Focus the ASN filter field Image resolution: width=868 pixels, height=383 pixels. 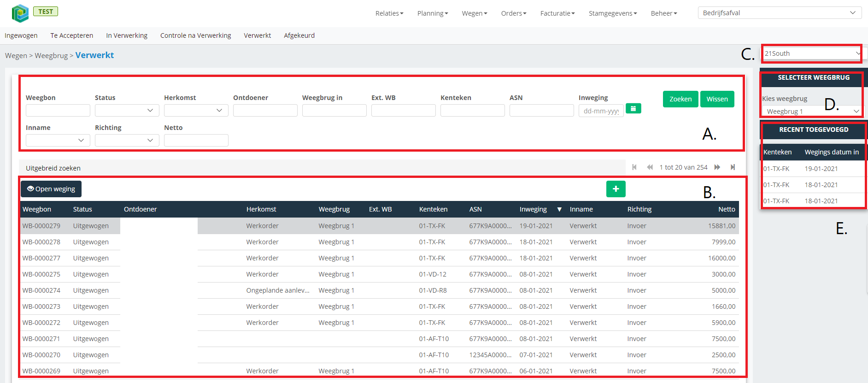coord(542,111)
